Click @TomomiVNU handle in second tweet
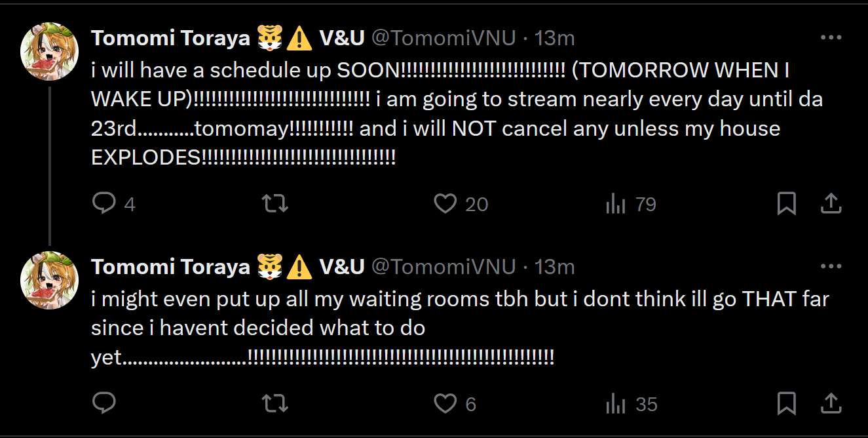This screenshot has width=868, height=438. click(x=443, y=266)
